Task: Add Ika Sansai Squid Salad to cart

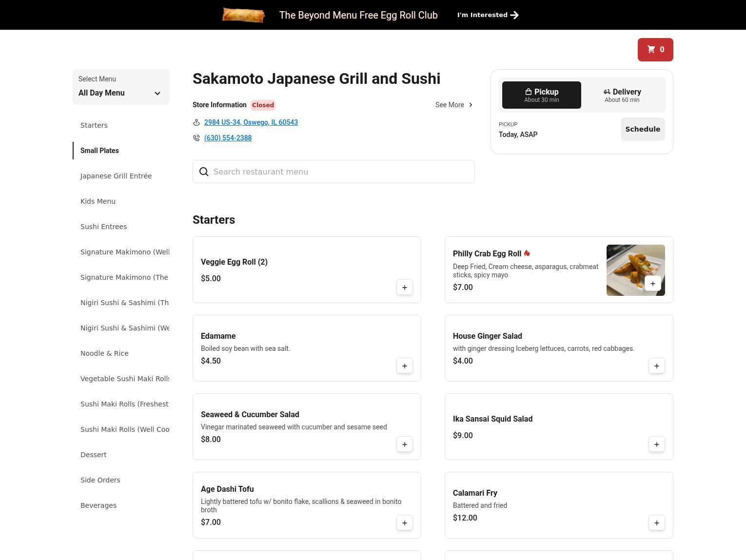Action: click(x=656, y=444)
